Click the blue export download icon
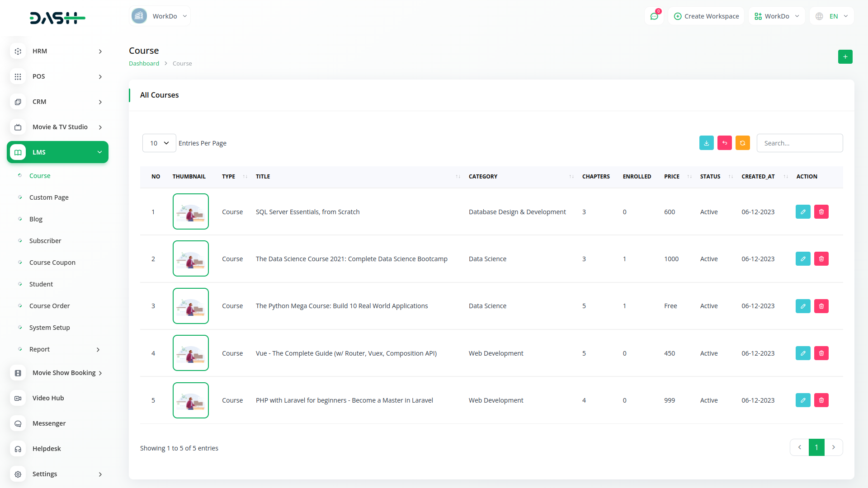Screen dimensions: 868x488 click(706, 143)
